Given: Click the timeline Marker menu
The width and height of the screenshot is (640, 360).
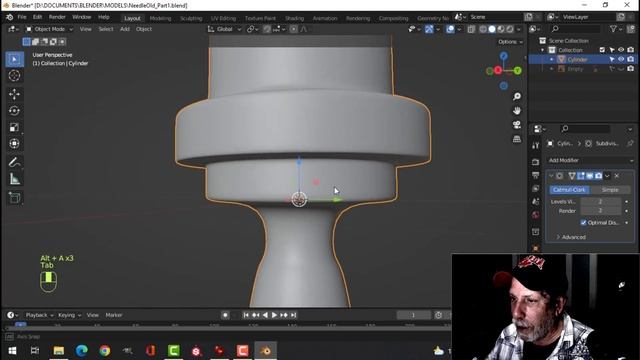Looking at the screenshot, I should tap(113, 315).
